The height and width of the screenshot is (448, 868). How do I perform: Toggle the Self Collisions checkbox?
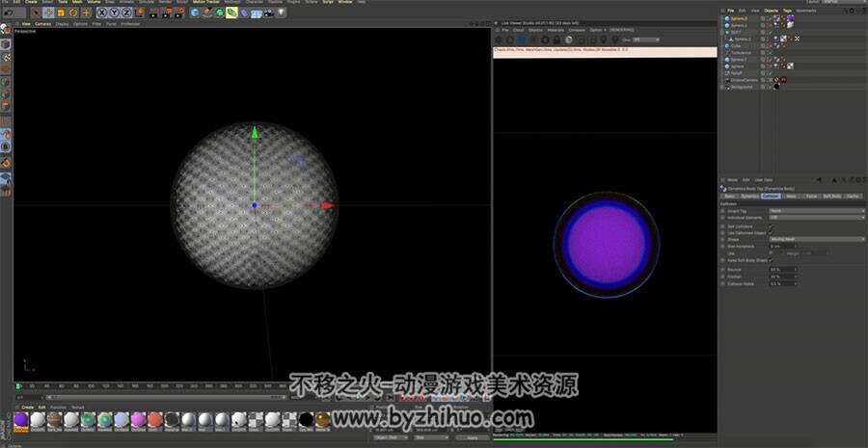[x=770, y=226]
